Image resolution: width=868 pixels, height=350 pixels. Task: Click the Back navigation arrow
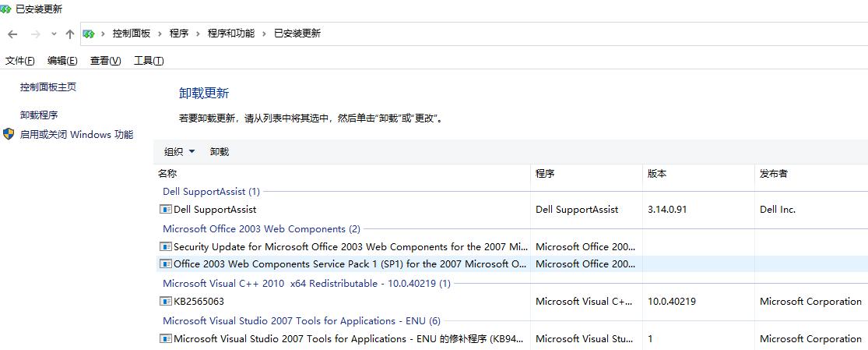click(12, 34)
